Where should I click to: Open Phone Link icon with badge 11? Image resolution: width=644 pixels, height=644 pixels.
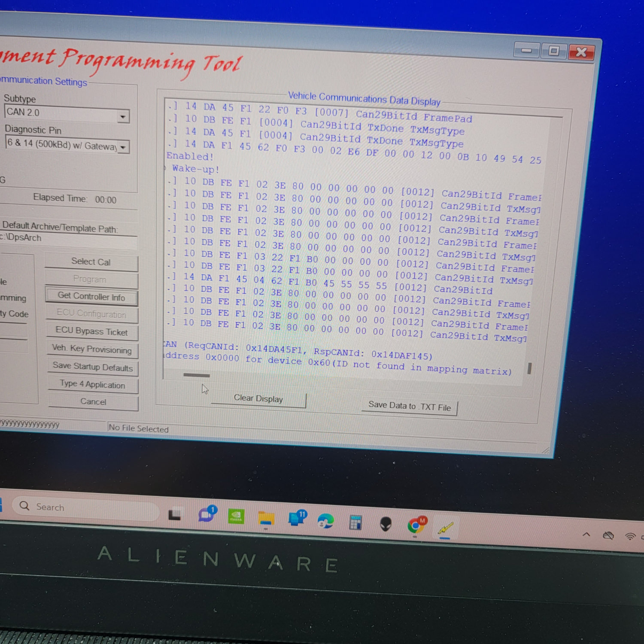(298, 518)
